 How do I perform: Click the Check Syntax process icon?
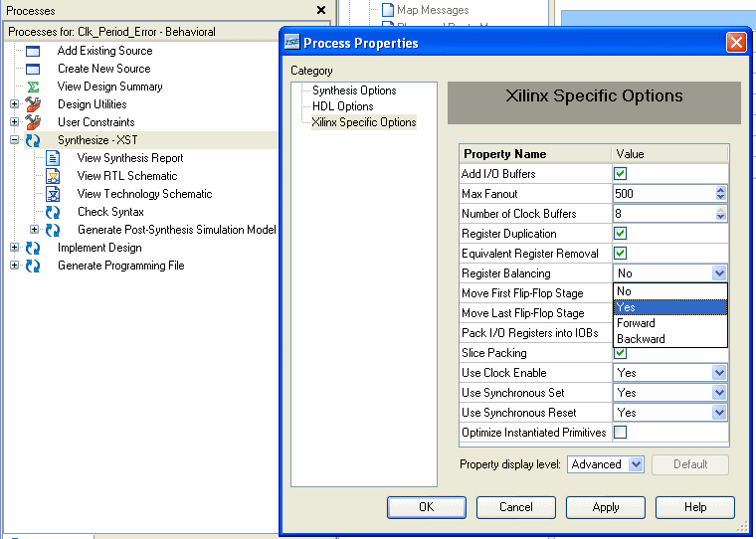click(x=53, y=212)
